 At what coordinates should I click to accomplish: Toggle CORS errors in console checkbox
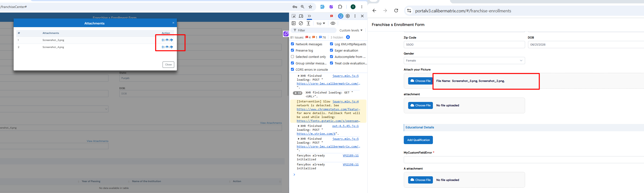click(x=292, y=69)
